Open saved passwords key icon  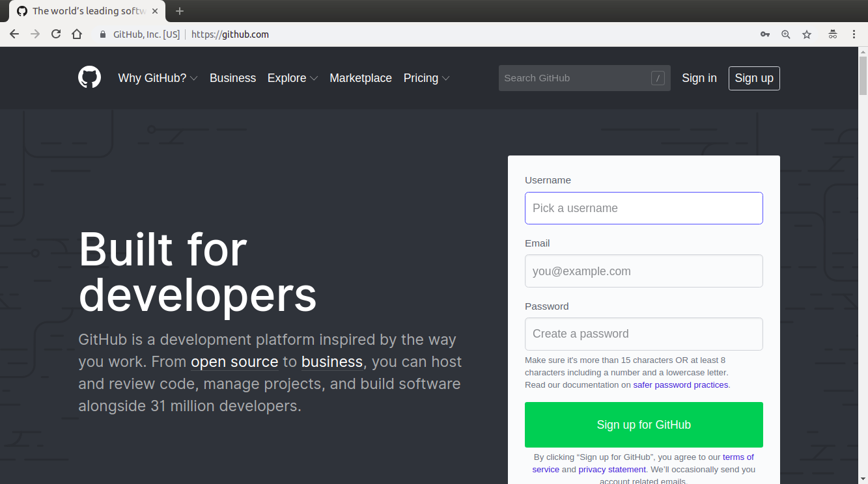tap(765, 34)
